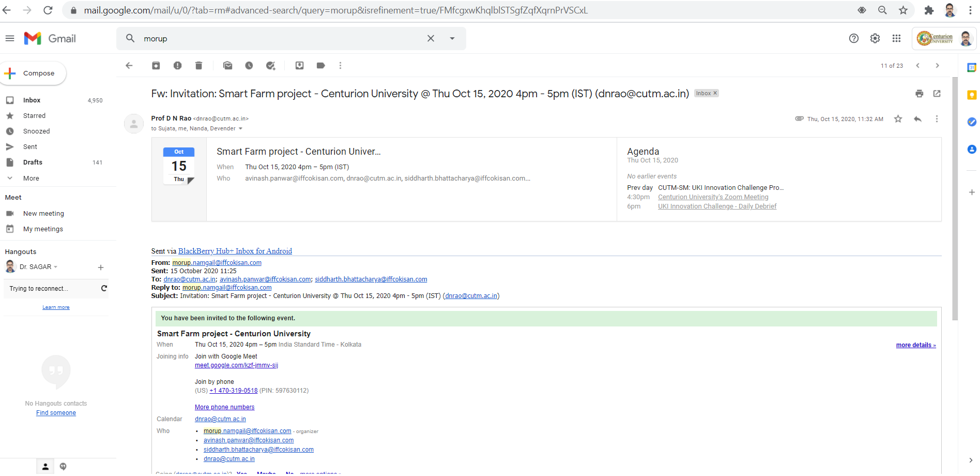Reply to Prof D N Rao
Viewport: 980px width, 476px height.
coord(918,119)
